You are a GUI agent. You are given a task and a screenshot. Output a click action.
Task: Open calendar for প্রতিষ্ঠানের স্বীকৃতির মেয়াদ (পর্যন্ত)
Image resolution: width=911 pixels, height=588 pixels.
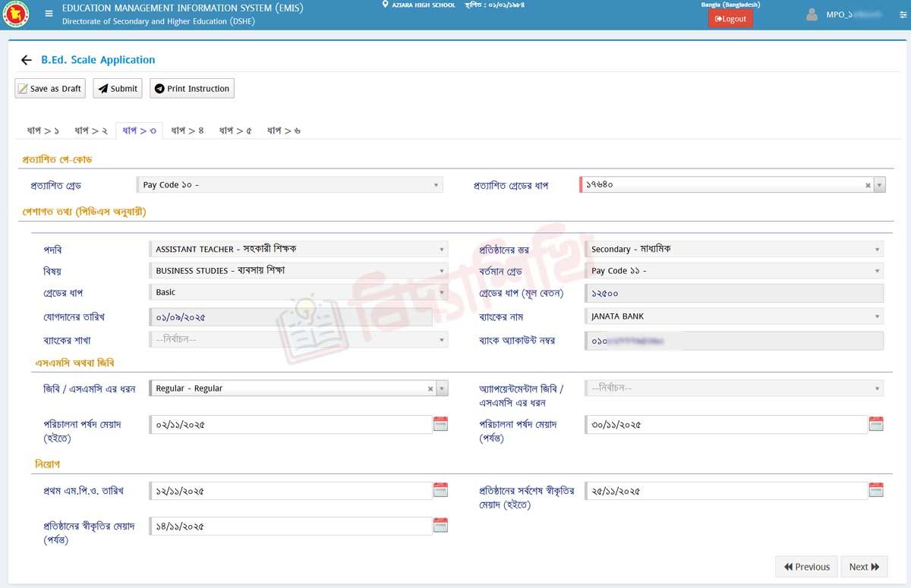point(440,525)
